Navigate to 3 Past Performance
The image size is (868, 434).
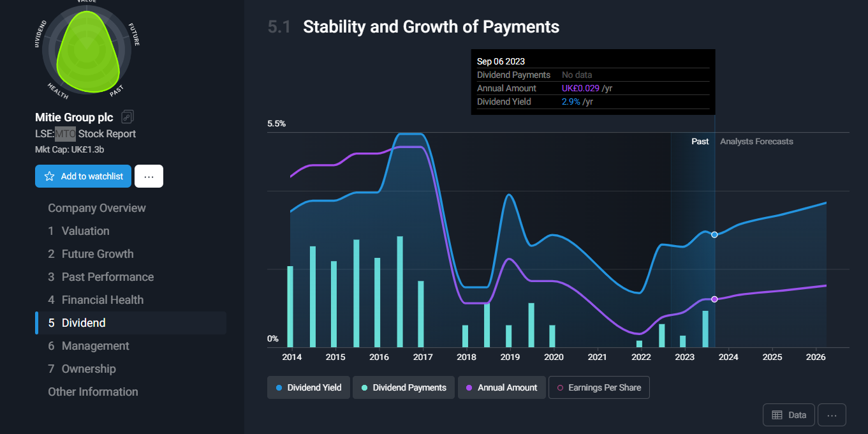tap(101, 277)
